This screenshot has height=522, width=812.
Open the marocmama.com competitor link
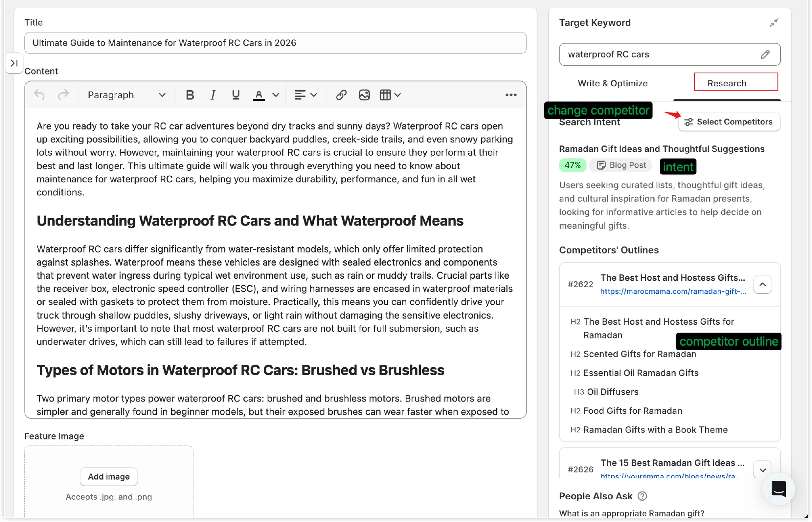(673, 291)
